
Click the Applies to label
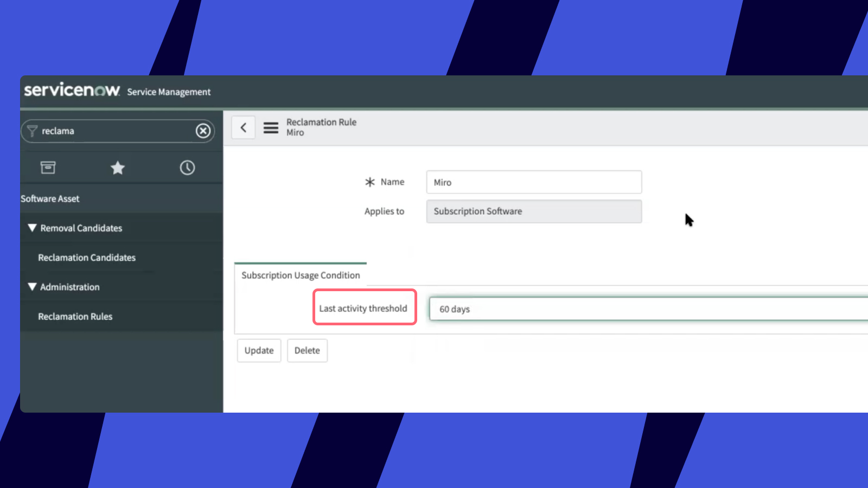(384, 211)
